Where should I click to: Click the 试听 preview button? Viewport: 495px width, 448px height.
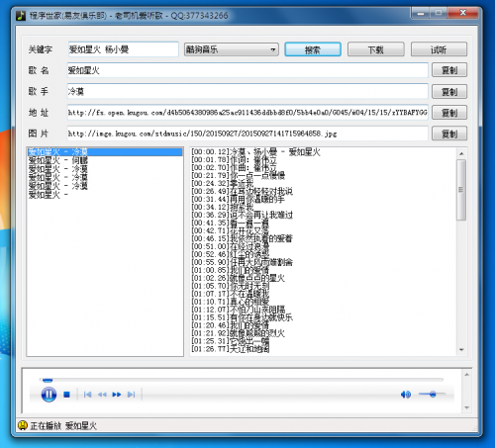pyautogui.click(x=439, y=49)
